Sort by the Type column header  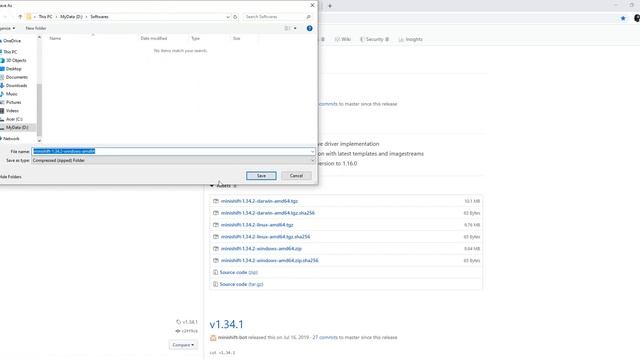coord(196,38)
